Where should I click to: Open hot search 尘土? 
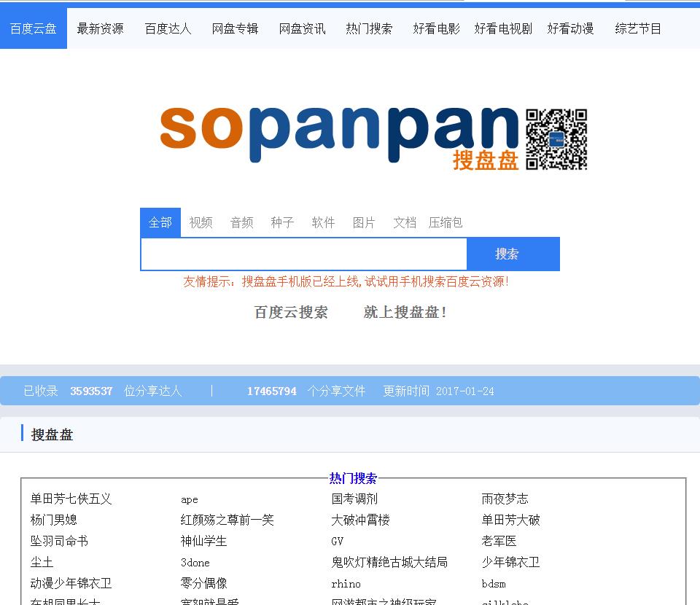coord(42,562)
